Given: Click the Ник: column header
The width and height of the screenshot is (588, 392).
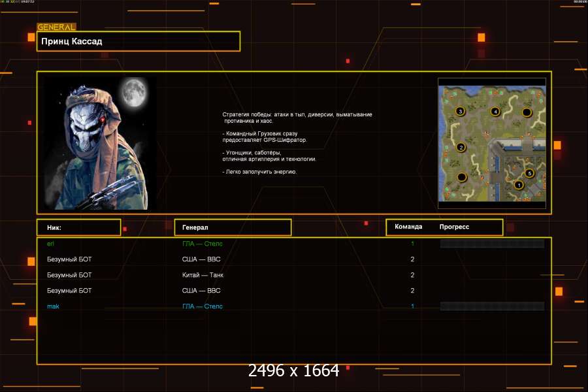Looking at the screenshot, I should (x=79, y=227).
